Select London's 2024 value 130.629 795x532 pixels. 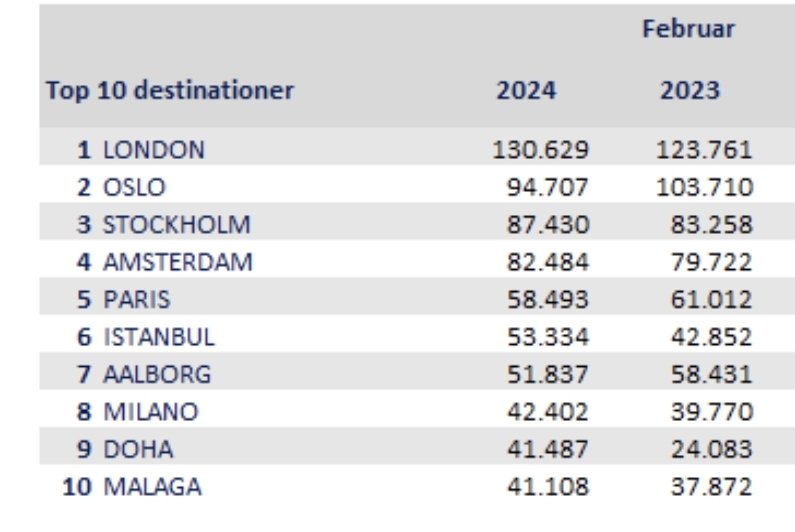tap(540, 150)
